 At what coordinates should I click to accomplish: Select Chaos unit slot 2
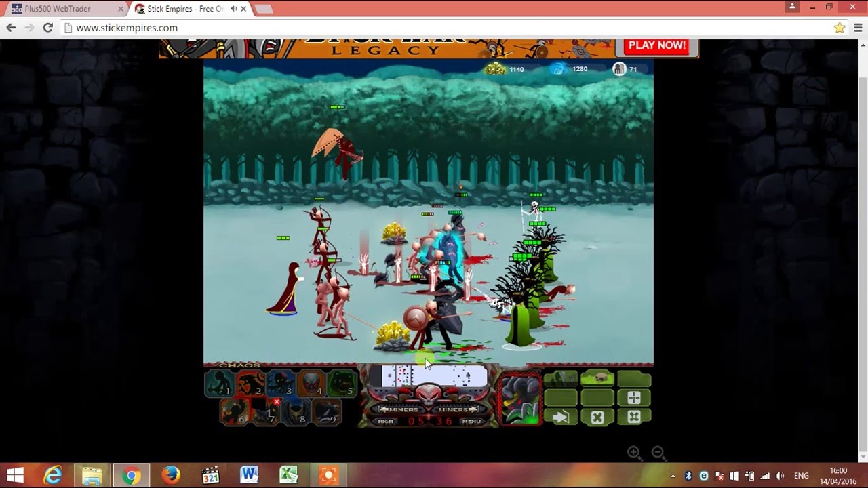pos(250,384)
